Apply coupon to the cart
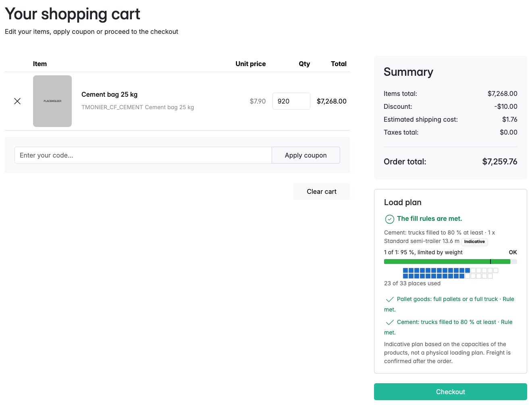 (x=306, y=155)
